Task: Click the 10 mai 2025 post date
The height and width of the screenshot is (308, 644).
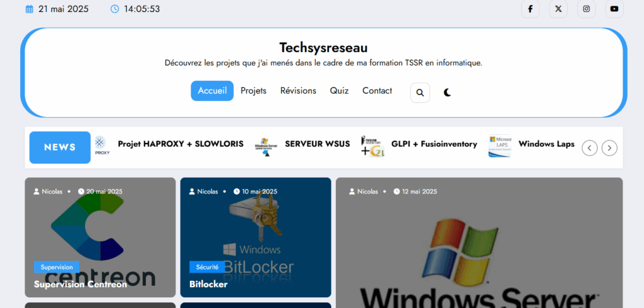Action: [x=255, y=191]
